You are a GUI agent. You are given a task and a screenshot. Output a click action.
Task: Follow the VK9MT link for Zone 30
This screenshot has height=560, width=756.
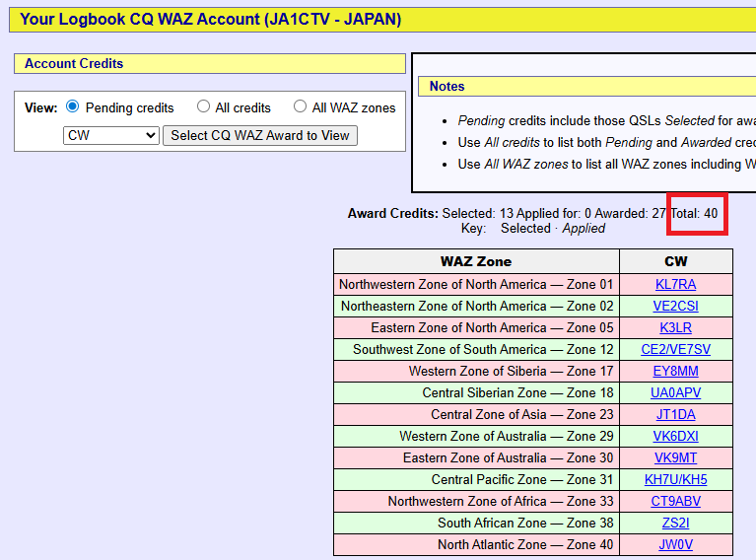(x=675, y=457)
